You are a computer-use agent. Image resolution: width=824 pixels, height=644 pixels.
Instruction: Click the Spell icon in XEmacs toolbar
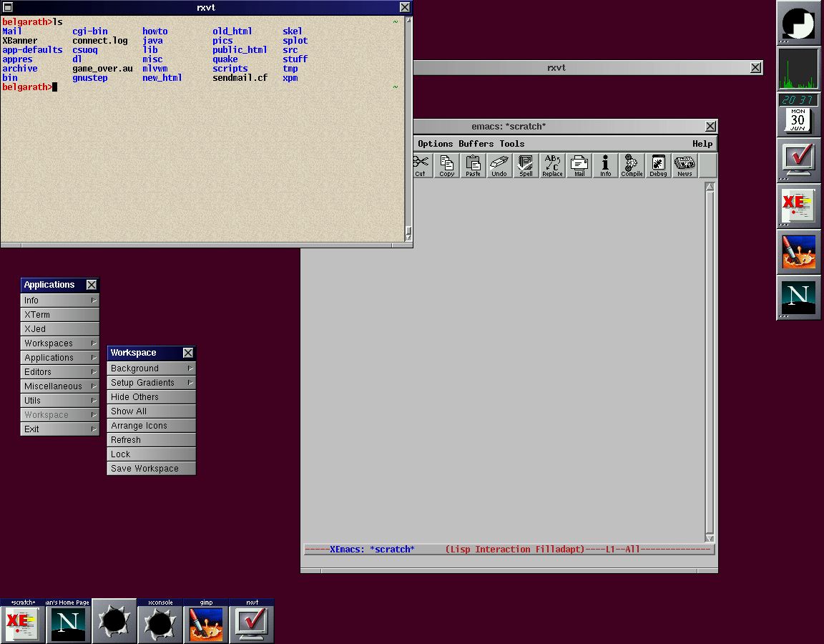click(x=526, y=165)
